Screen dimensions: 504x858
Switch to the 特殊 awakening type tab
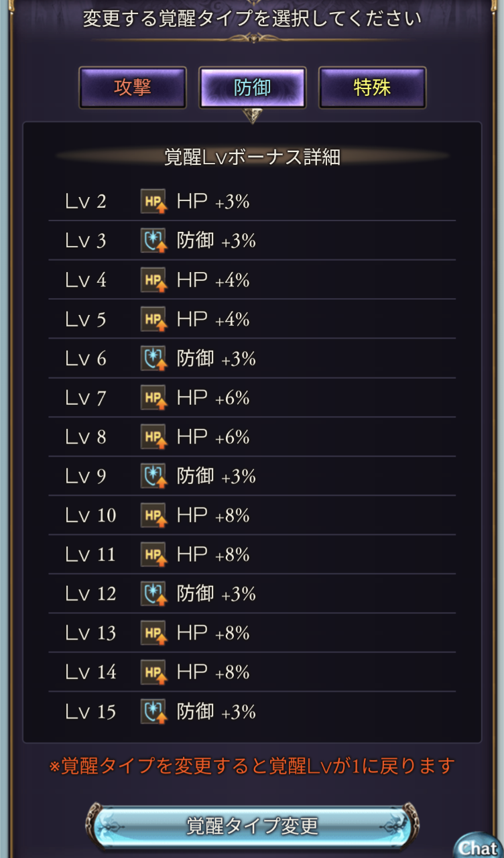coord(372,88)
